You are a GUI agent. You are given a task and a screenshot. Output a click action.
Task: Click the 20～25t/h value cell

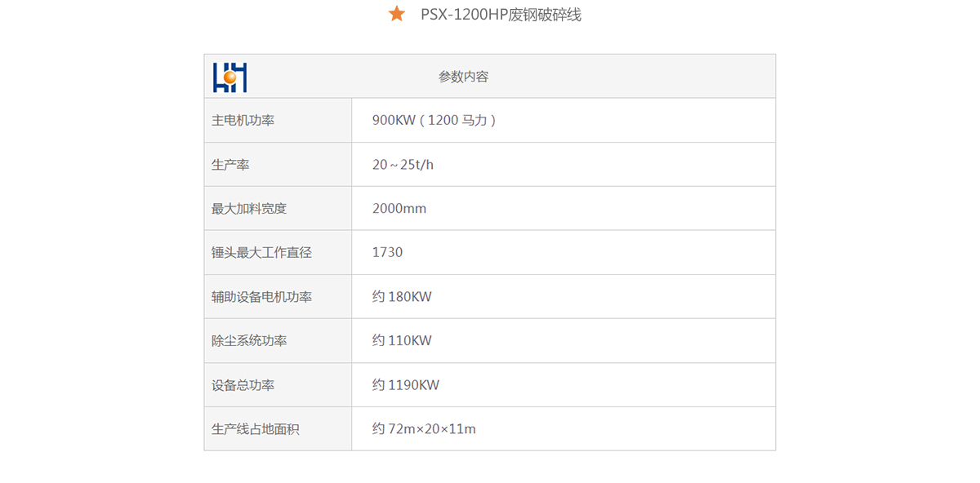pyautogui.click(x=403, y=165)
